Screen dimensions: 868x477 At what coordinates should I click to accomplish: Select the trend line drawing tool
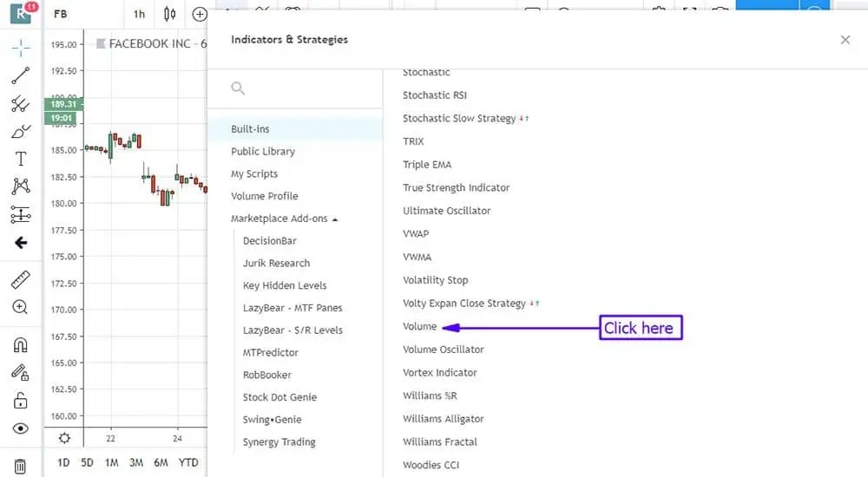(x=21, y=75)
